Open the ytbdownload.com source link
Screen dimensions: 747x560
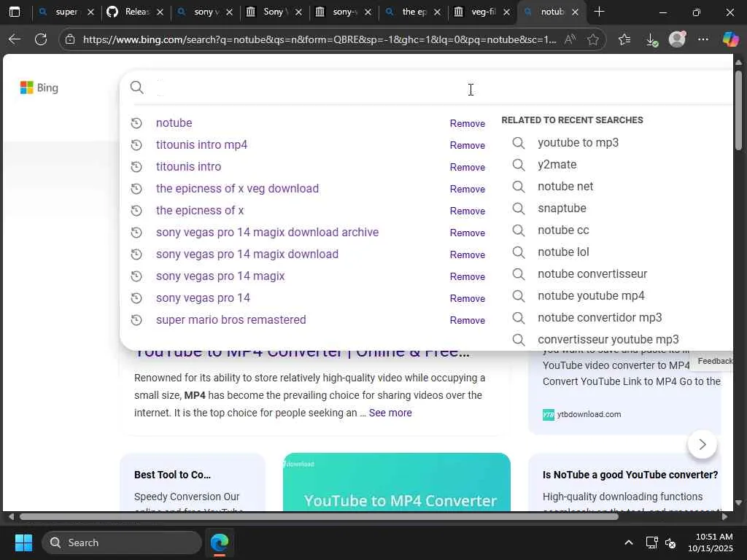581,414
